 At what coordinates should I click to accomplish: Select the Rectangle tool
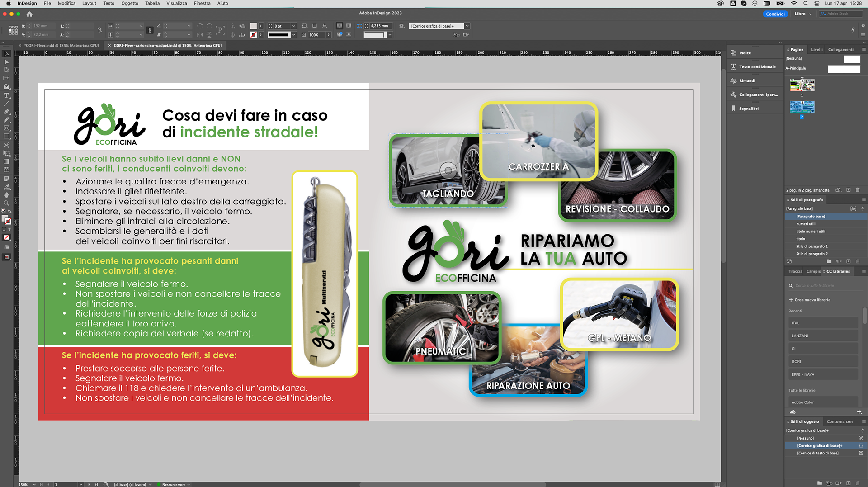(6, 136)
